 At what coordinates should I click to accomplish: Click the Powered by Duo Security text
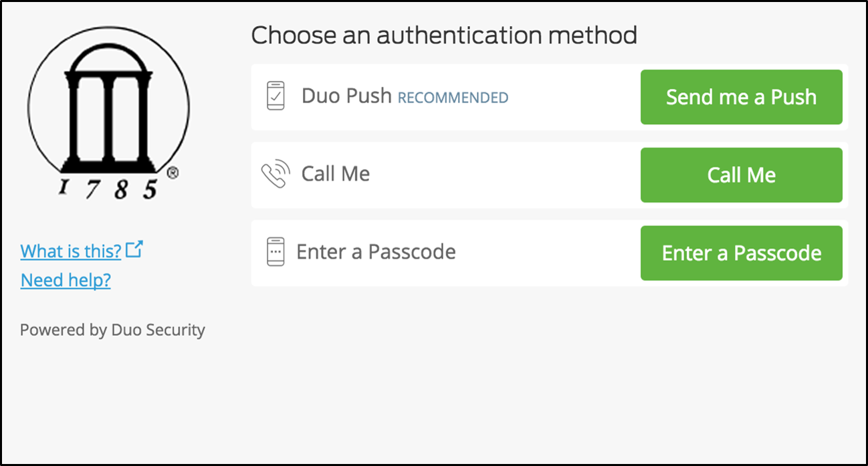tap(112, 330)
